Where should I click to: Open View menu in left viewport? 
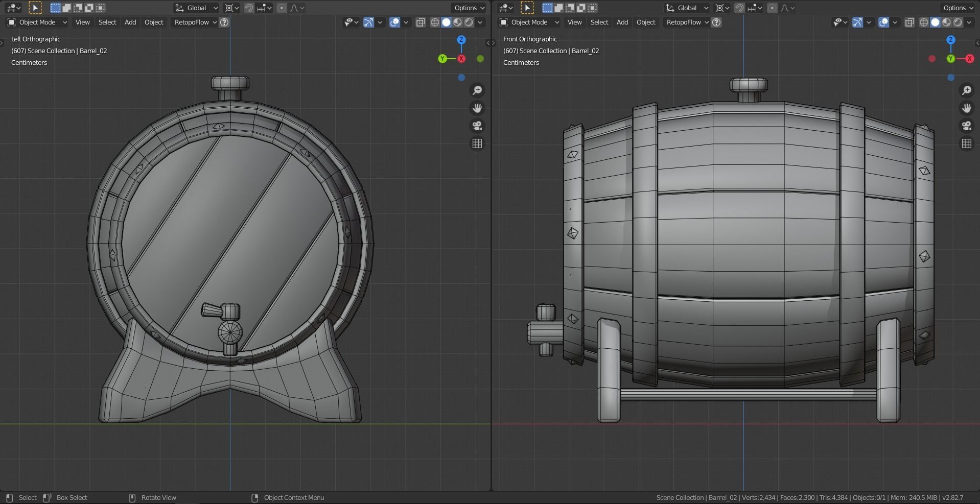tap(82, 22)
